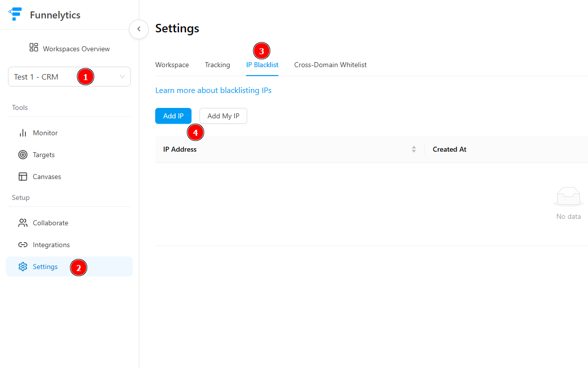This screenshot has height=368, width=588.
Task: Click the Setup section label
Action: pyautogui.click(x=20, y=197)
